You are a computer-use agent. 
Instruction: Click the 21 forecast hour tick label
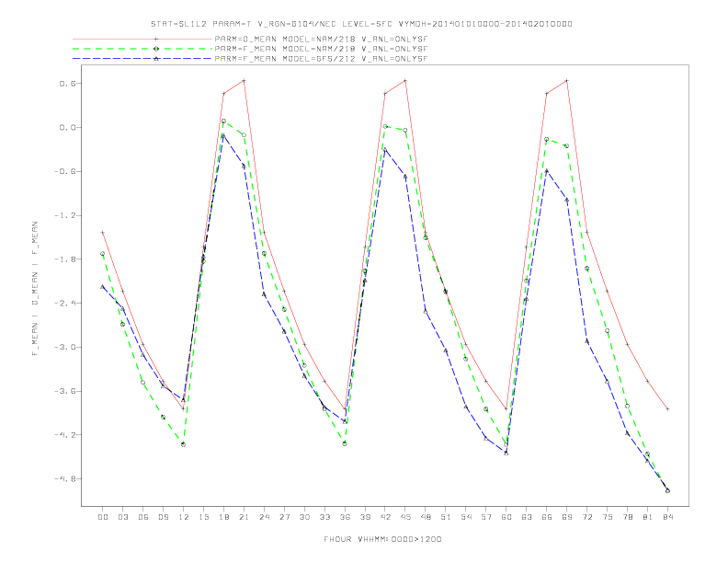(244, 517)
